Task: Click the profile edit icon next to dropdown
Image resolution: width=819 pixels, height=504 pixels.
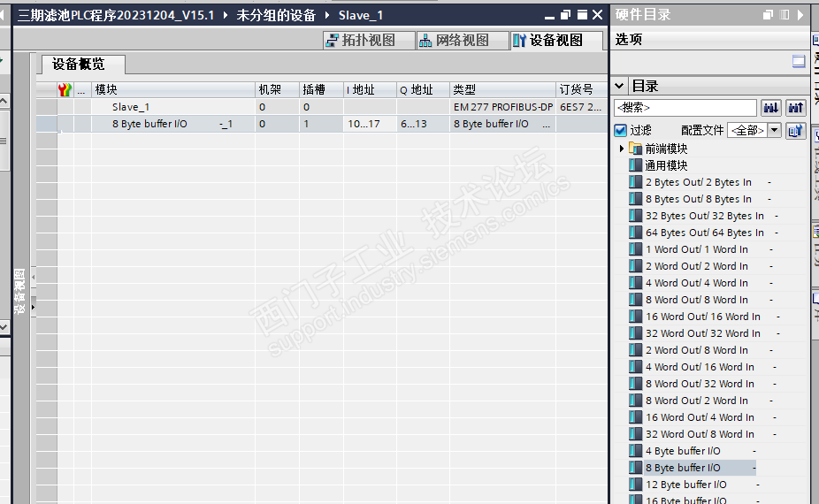Action: click(x=795, y=130)
